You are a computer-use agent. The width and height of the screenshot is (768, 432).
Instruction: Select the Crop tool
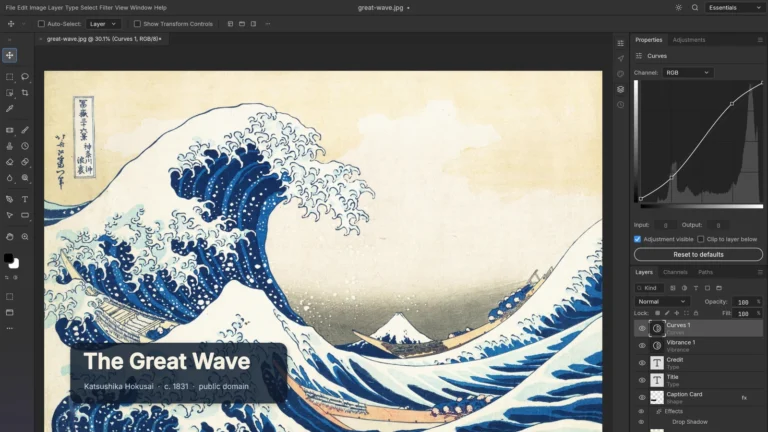click(25, 93)
